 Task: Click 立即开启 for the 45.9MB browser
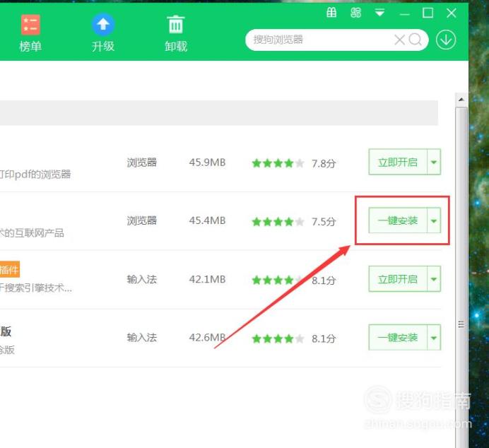398,162
